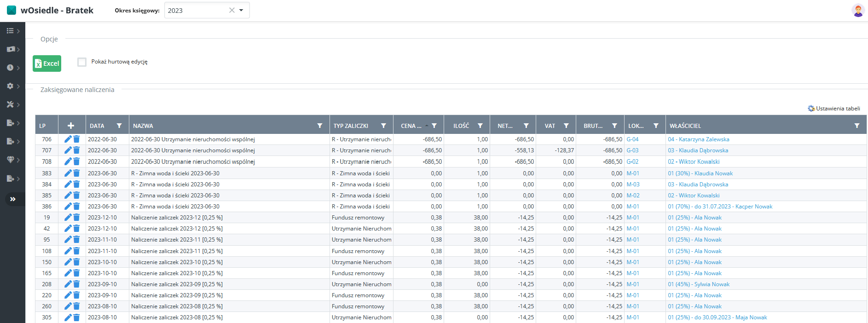Toggle 'Pokaż hurtową edycję' checkbox
The width and height of the screenshot is (868, 323).
tap(82, 62)
